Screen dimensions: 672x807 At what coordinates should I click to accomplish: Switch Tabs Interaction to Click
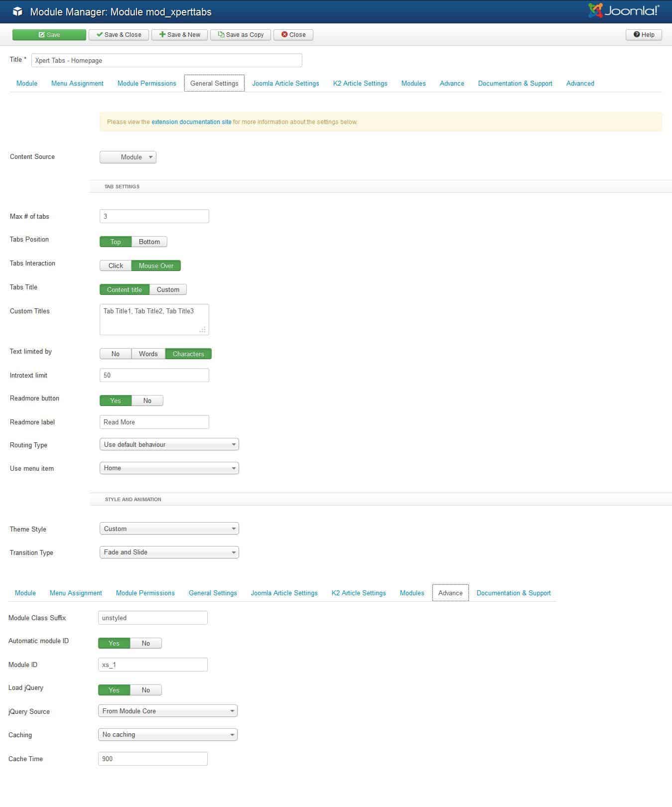click(116, 266)
